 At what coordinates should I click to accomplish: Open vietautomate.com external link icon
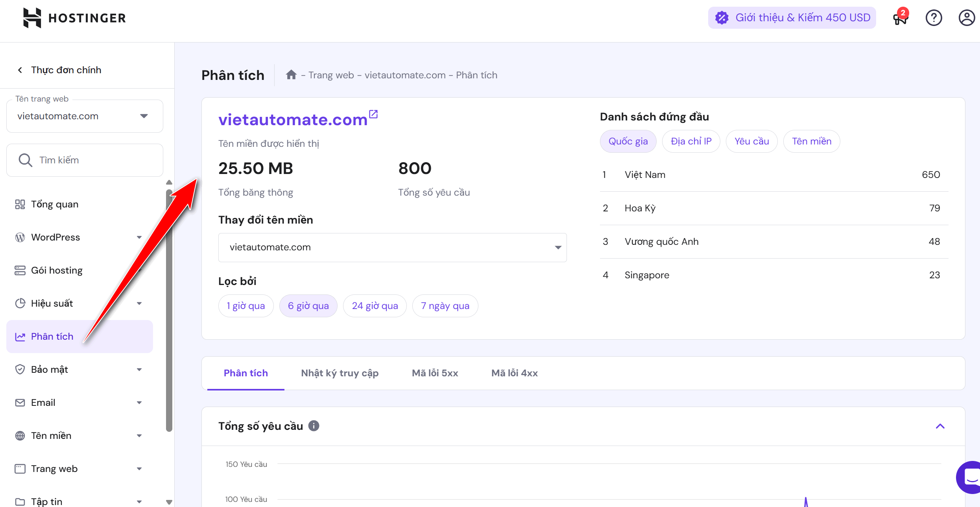tap(373, 114)
